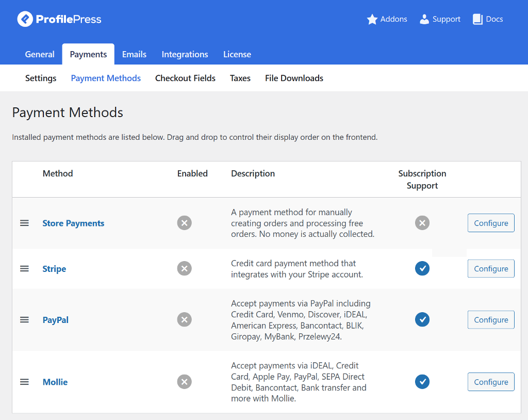Click the Store Payments description text
The height and width of the screenshot is (420, 528).
point(303,223)
